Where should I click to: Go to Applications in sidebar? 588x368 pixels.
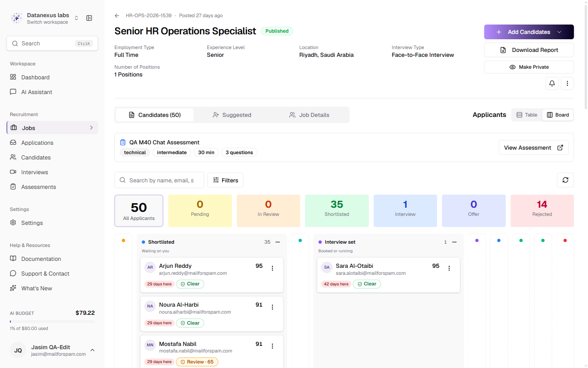pyautogui.click(x=52, y=143)
